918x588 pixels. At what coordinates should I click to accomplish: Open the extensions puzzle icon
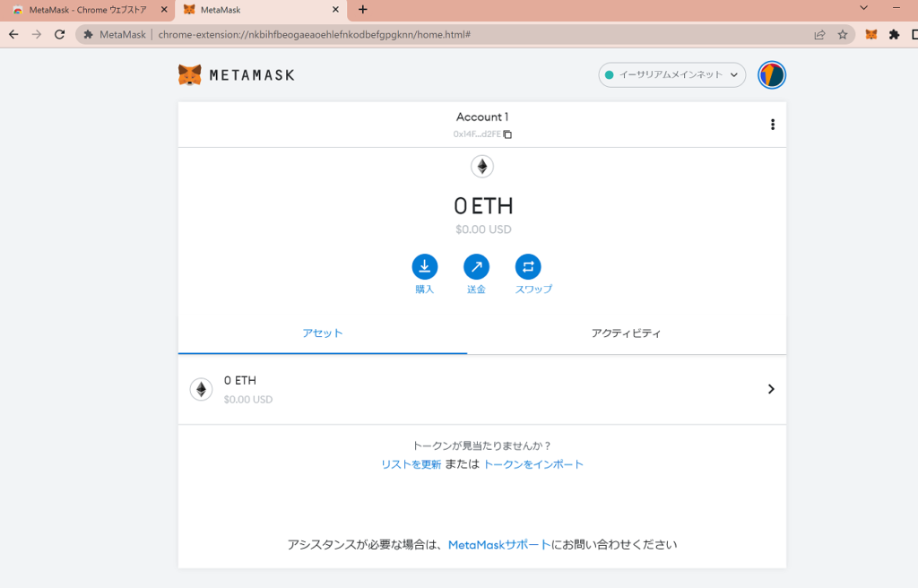[894, 35]
